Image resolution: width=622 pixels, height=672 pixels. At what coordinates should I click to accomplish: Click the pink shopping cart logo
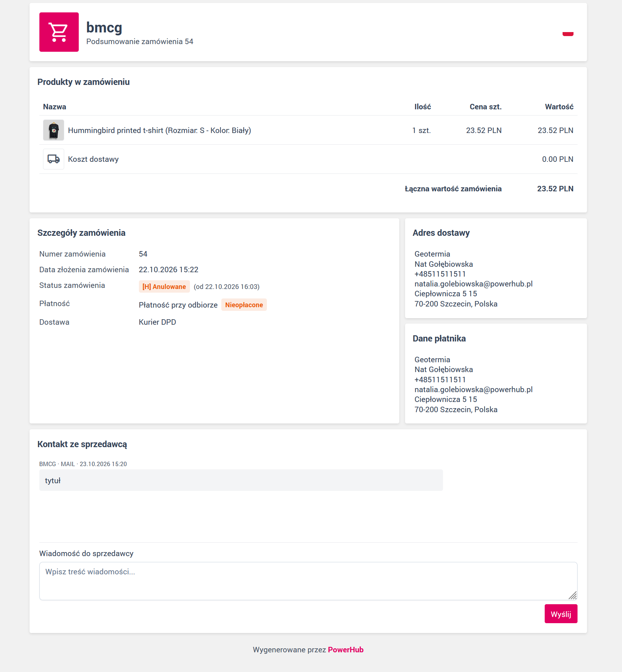(x=59, y=32)
